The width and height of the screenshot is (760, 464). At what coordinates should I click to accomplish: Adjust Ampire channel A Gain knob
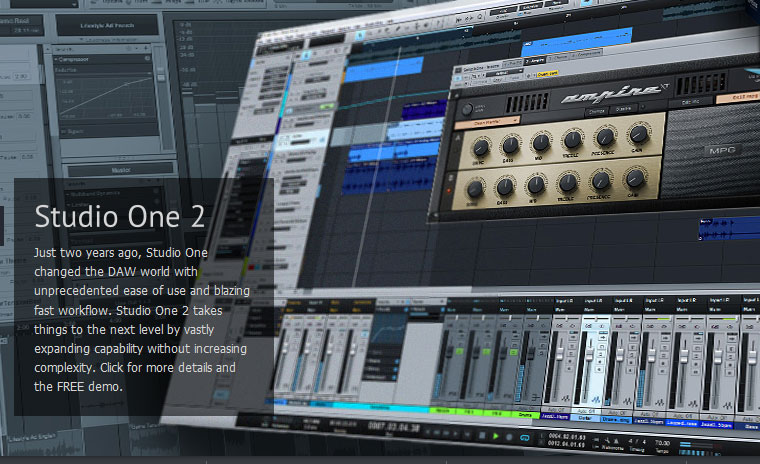(639, 134)
